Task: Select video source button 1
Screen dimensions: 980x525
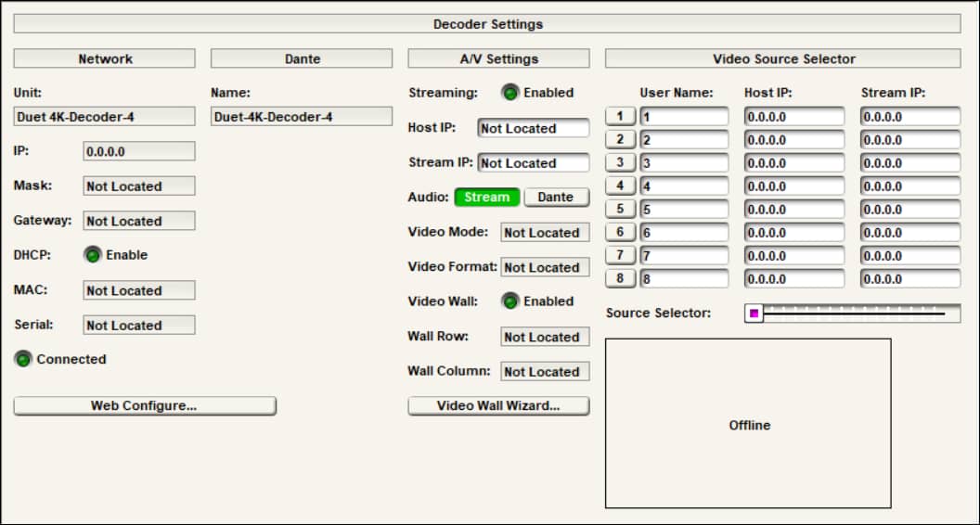Action: click(620, 116)
